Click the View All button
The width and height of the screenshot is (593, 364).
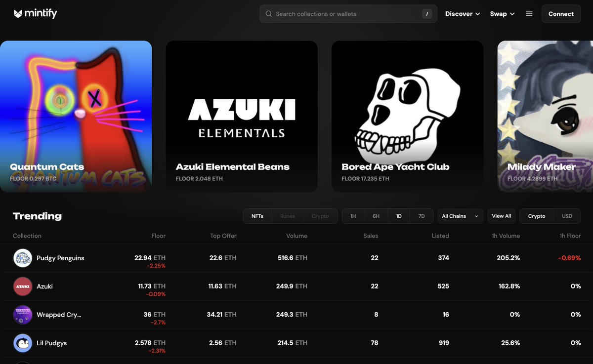[501, 216]
